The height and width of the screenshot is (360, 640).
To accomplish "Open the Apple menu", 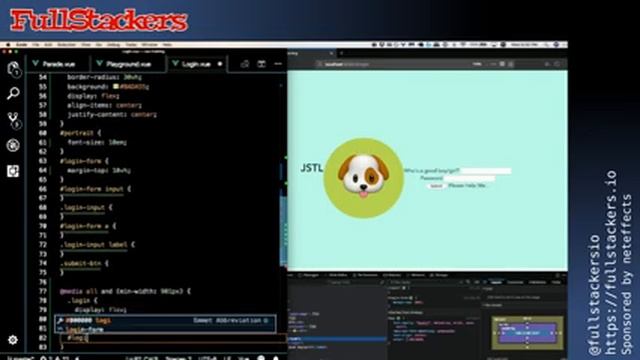I will [x=8, y=44].
